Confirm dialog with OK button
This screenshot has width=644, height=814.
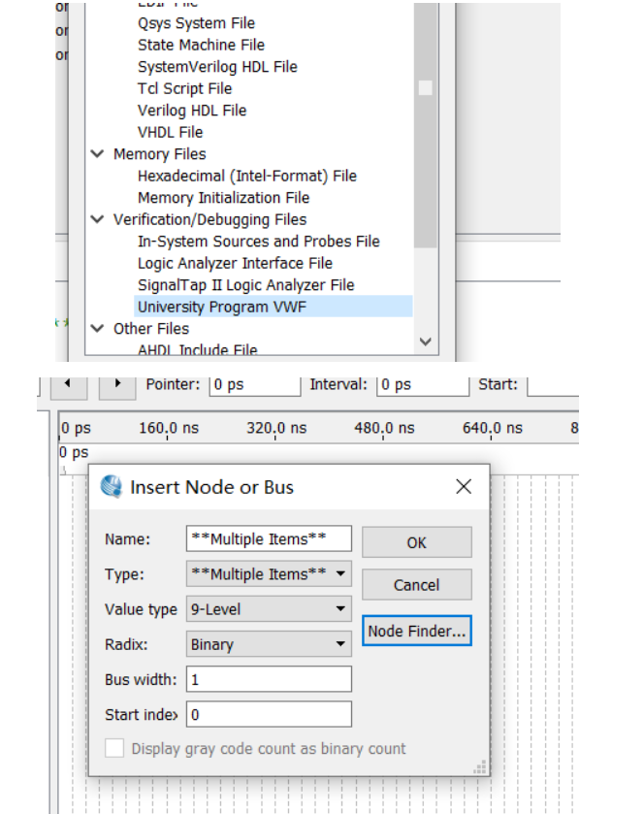point(417,542)
